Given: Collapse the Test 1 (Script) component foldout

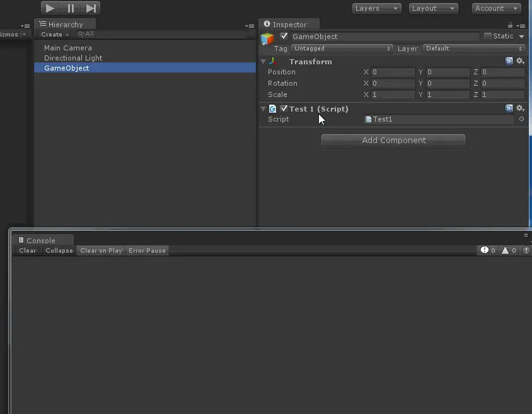Looking at the screenshot, I should pos(263,109).
